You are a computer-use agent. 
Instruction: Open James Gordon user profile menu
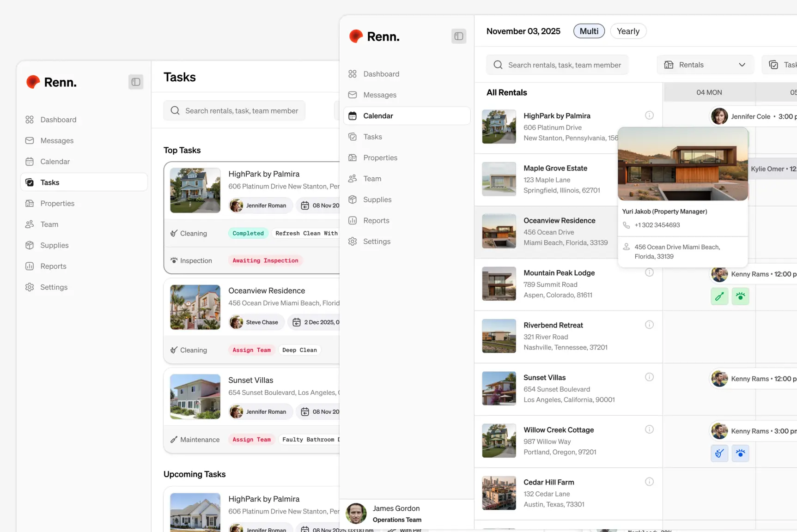[396, 514]
